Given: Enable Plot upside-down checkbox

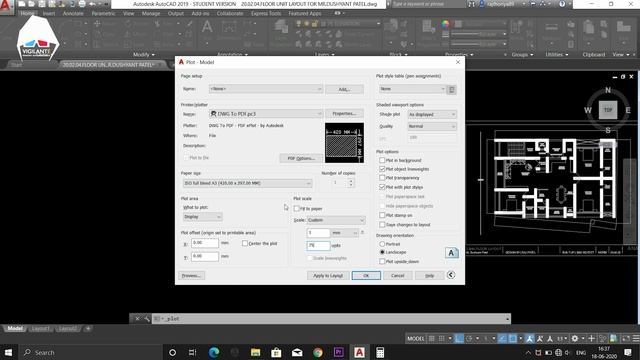Looking at the screenshot, I should pos(382,261).
